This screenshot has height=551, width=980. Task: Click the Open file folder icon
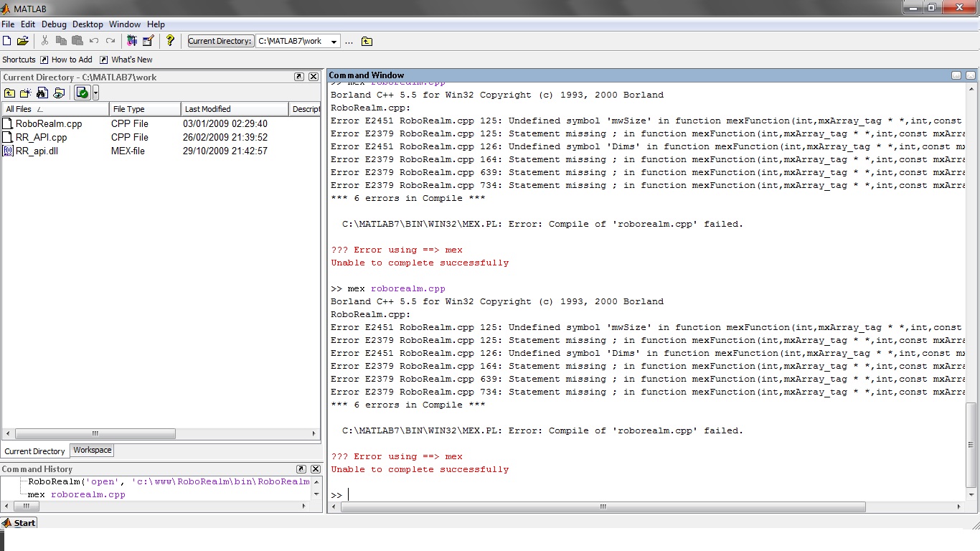tap(23, 41)
